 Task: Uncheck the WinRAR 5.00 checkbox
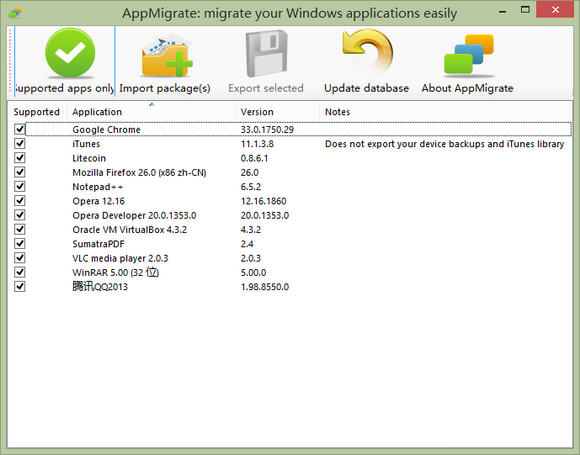tap(20, 272)
